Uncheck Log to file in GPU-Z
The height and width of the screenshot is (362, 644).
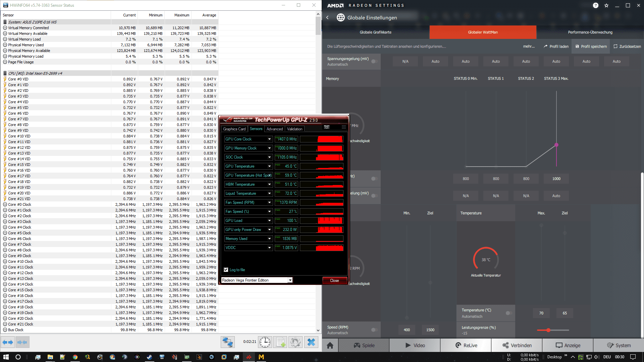226,270
